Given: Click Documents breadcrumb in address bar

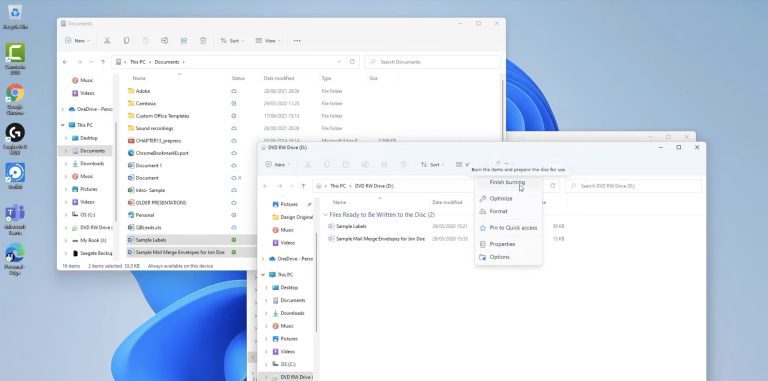Looking at the screenshot, I should [x=167, y=62].
